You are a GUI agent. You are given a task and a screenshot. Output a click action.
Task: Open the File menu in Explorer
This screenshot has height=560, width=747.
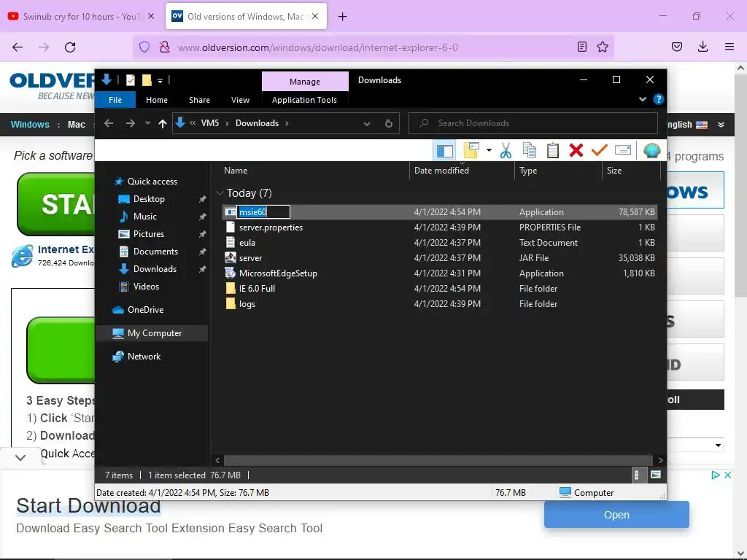(x=115, y=100)
